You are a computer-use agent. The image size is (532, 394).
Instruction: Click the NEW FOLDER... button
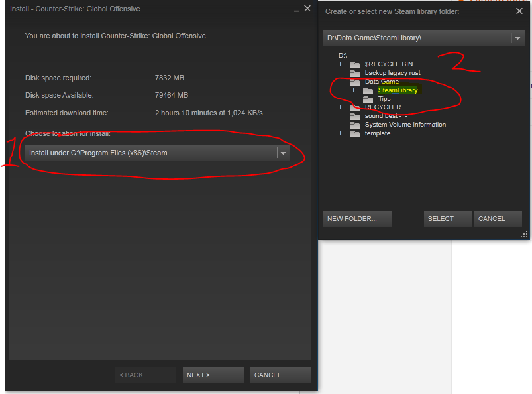(358, 219)
